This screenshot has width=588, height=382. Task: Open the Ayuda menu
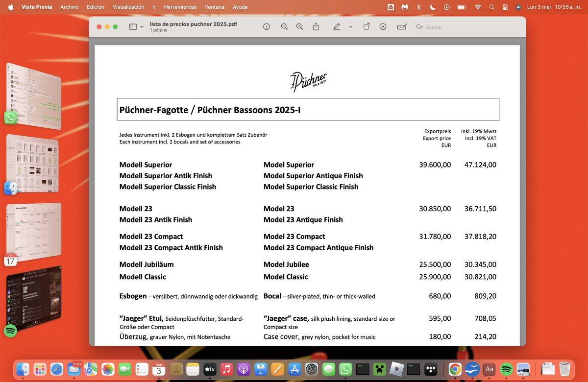(240, 7)
